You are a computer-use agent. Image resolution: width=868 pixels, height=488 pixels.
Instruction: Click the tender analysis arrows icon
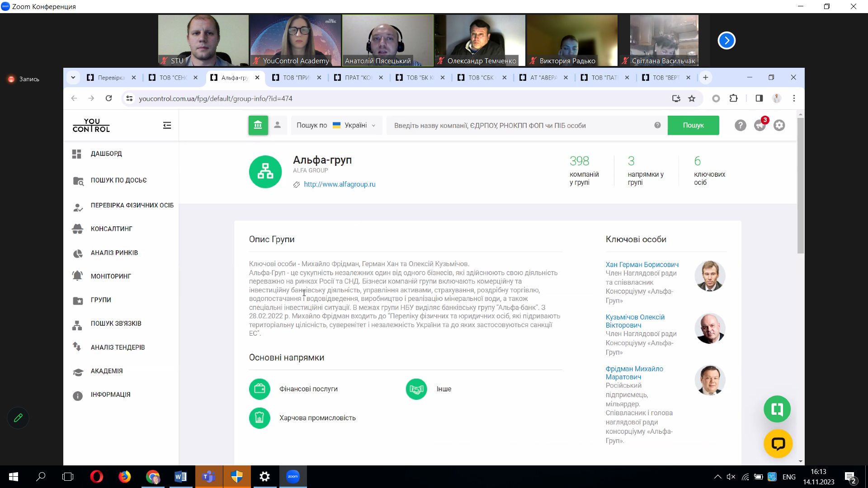point(77,347)
